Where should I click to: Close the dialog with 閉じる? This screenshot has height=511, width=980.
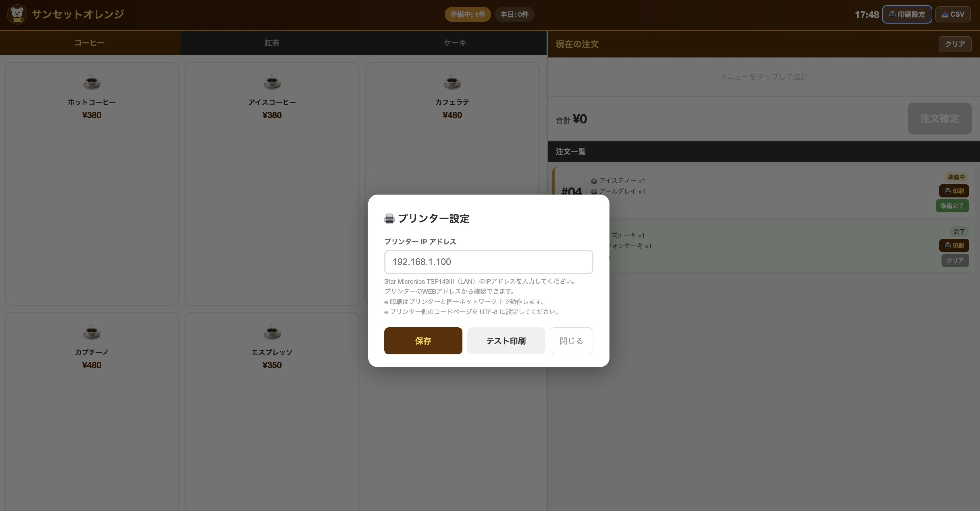coord(571,341)
